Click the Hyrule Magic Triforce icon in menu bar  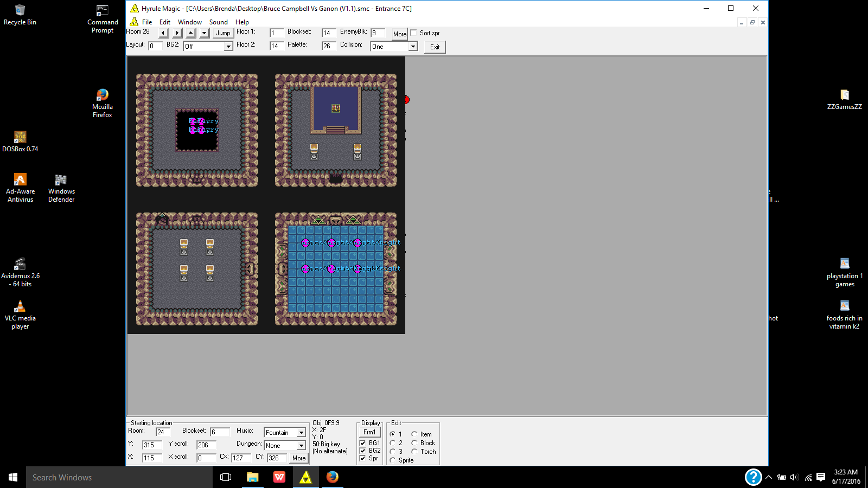[134, 22]
